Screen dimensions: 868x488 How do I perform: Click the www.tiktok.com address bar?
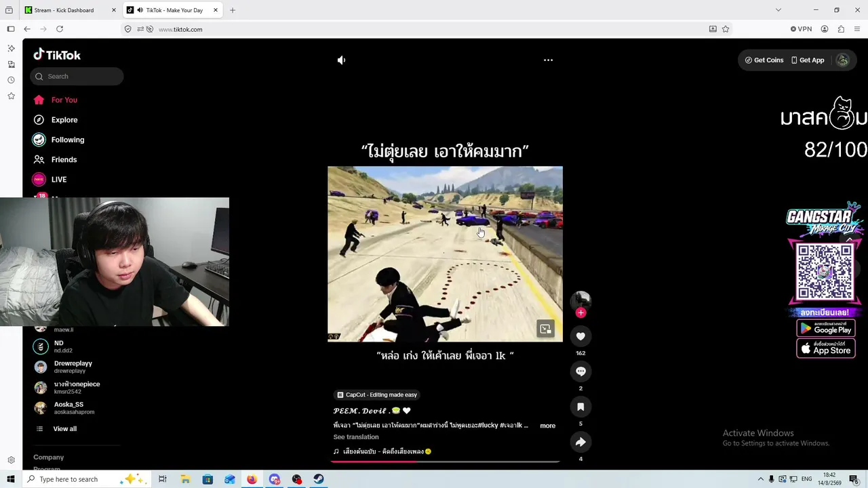427,29
